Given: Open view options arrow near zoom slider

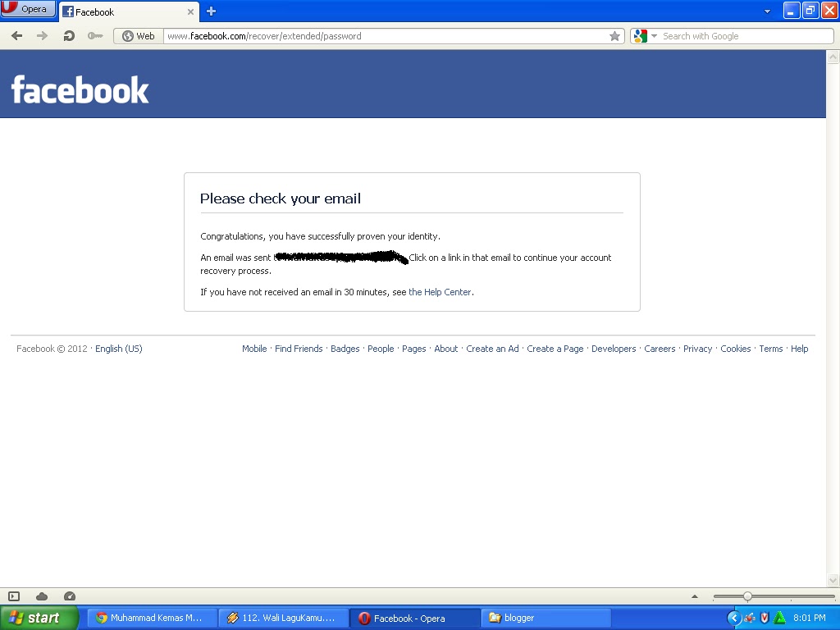Looking at the screenshot, I should pos(695,596).
